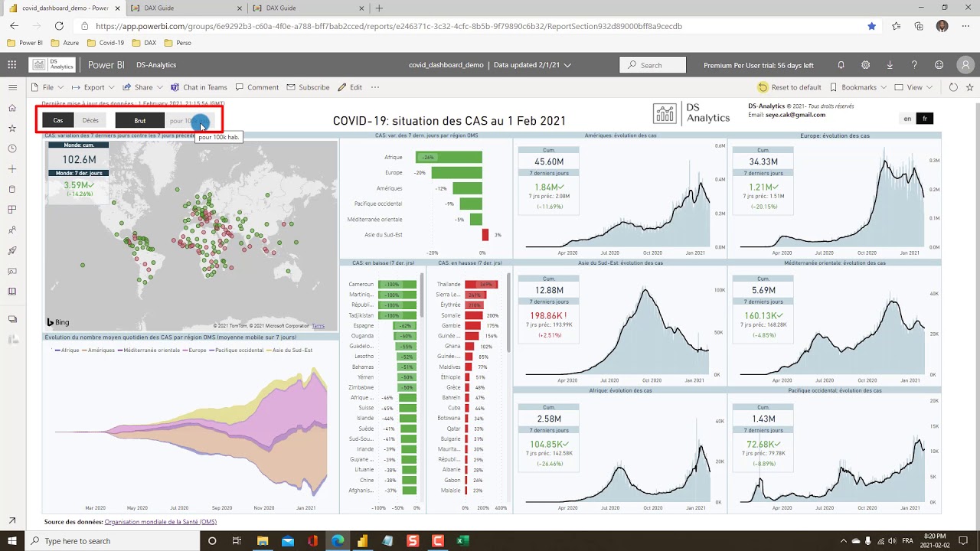The width and height of the screenshot is (980, 551).
Task: Reset to default report view
Action: pos(789,87)
